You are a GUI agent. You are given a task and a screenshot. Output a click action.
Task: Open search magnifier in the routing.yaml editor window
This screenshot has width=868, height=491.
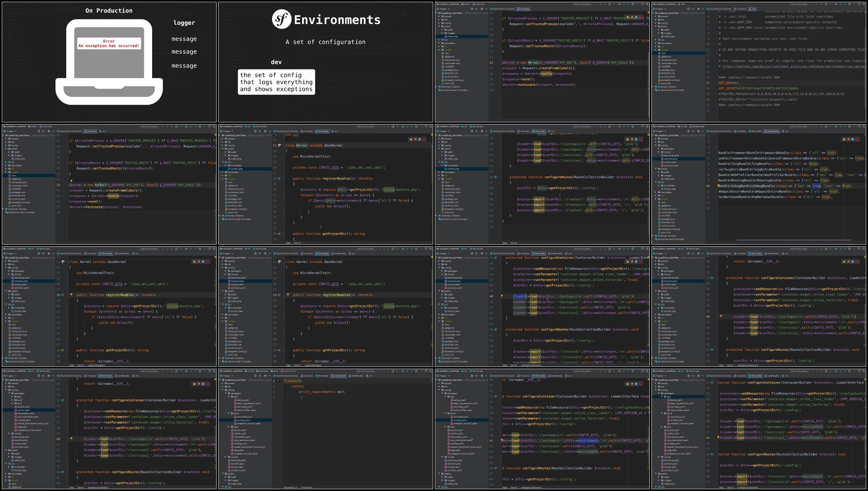coord(430,371)
